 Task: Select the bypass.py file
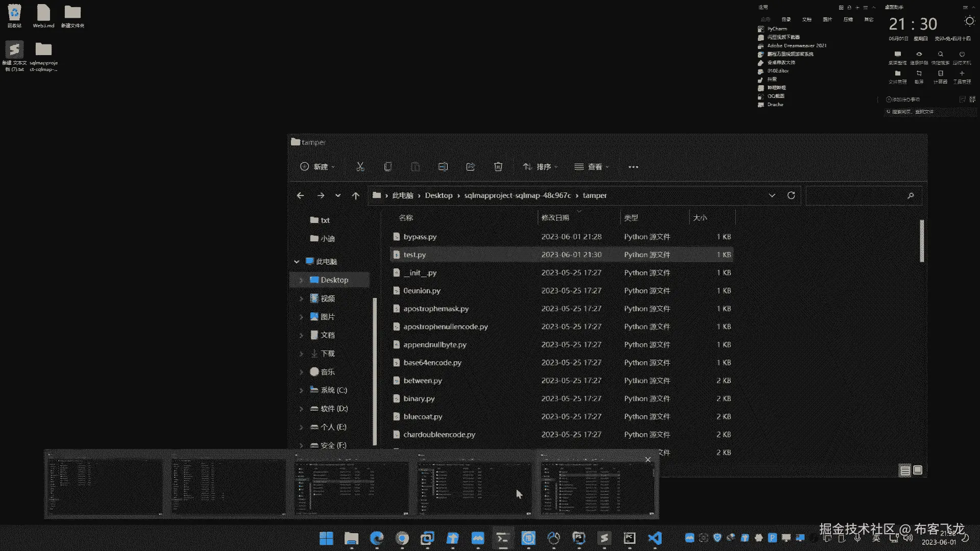pyautogui.click(x=420, y=237)
